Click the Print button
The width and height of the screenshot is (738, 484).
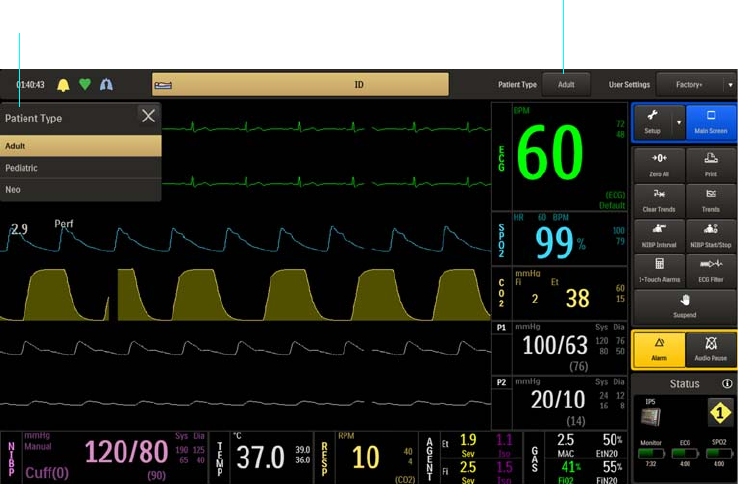point(711,165)
